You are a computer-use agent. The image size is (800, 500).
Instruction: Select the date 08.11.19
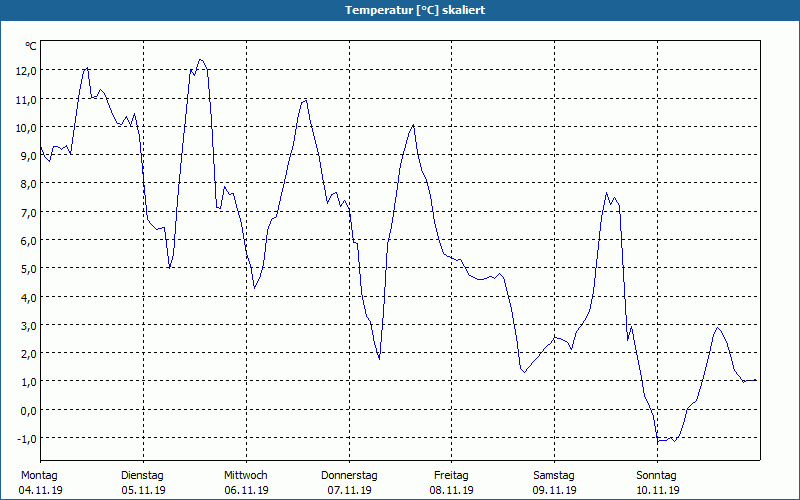(452, 490)
